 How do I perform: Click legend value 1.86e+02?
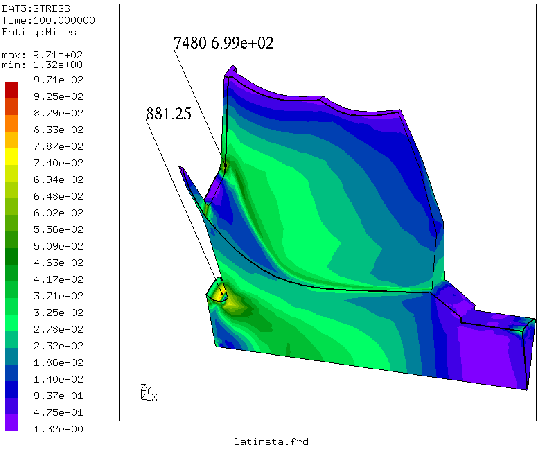pos(58,362)
